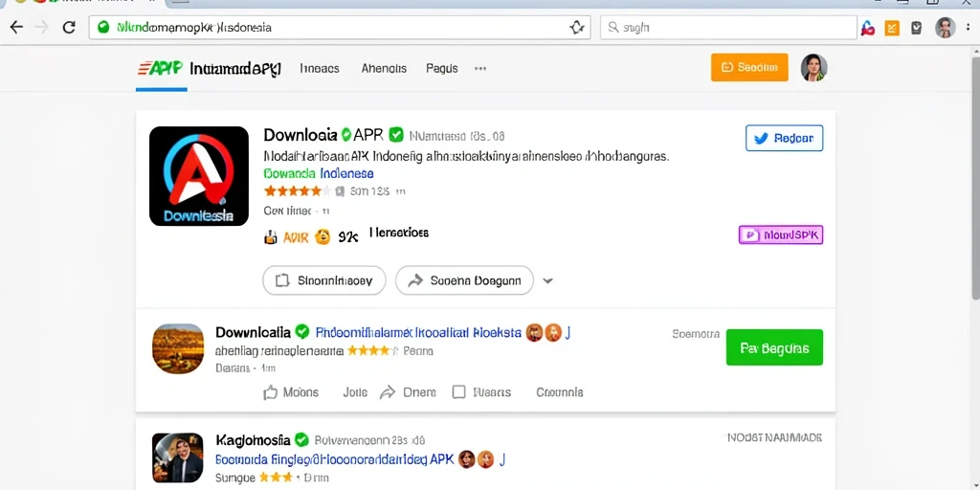Click emoji avatars after Rioeksta link
The height and width of the screenshot is (490, 980).
[544, 333]
